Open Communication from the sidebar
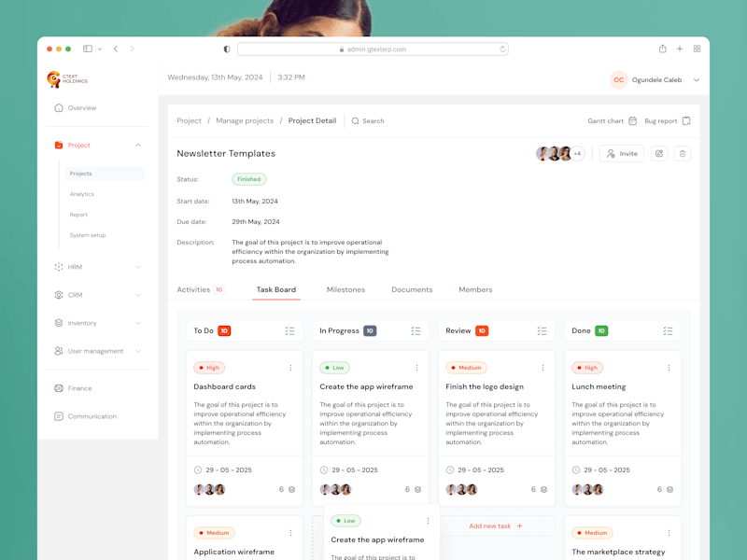The image size is (747, 560). click(86, 416)
